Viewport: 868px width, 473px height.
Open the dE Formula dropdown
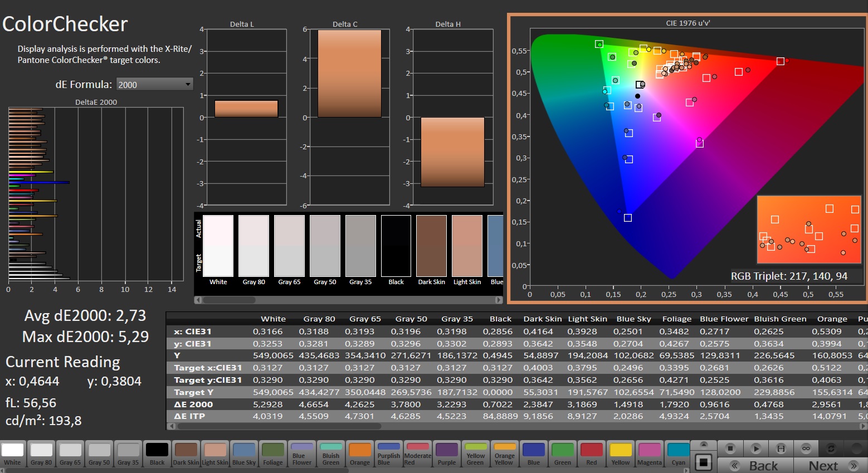pyautogui.click(x=154, y=85)
